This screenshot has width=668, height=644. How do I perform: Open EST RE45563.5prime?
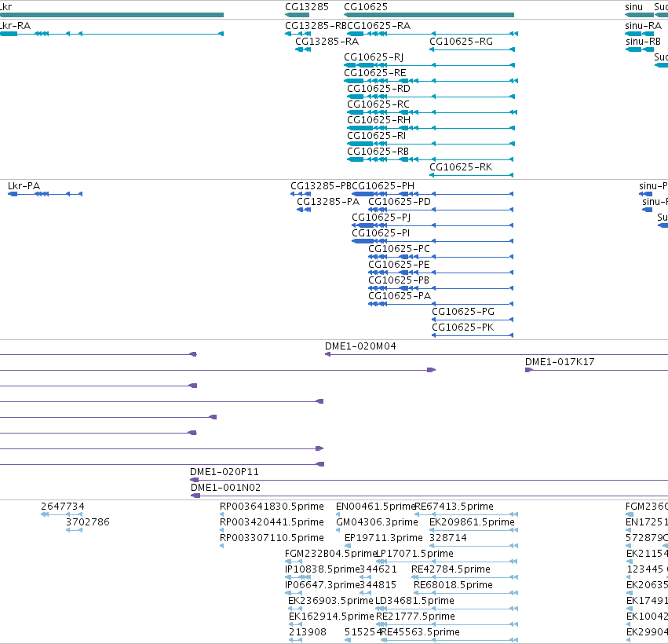421,632
